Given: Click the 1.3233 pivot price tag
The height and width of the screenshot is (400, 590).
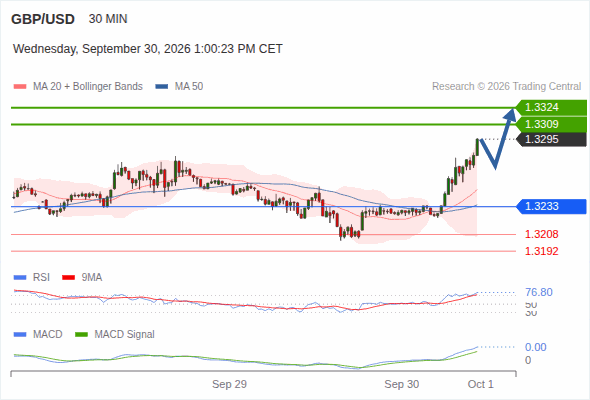Looking at the screenshot, I should pos(551,207).
